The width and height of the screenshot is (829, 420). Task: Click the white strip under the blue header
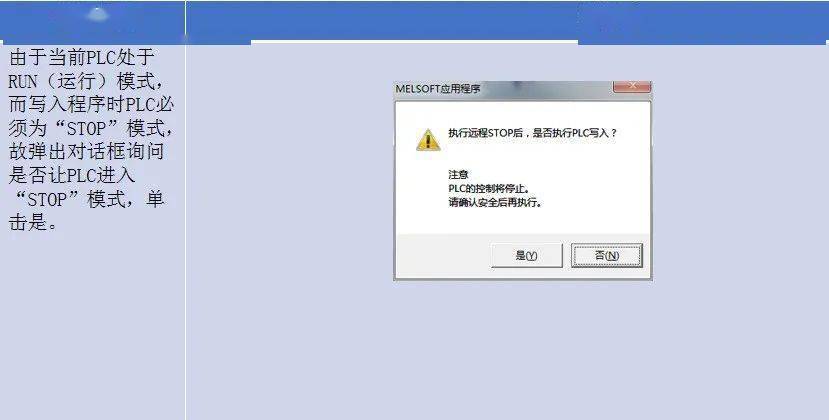[414, 42]
